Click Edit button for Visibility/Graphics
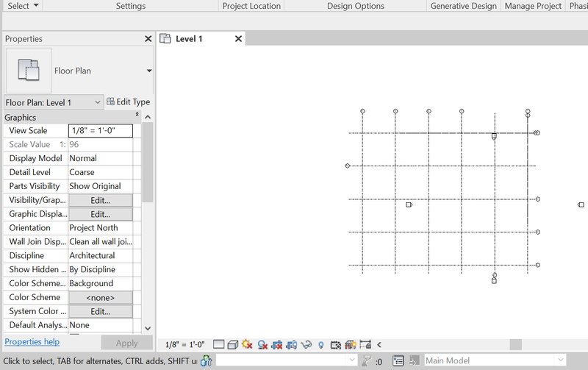The height and width of the screenshot is (370, 588). pos(100,200)
